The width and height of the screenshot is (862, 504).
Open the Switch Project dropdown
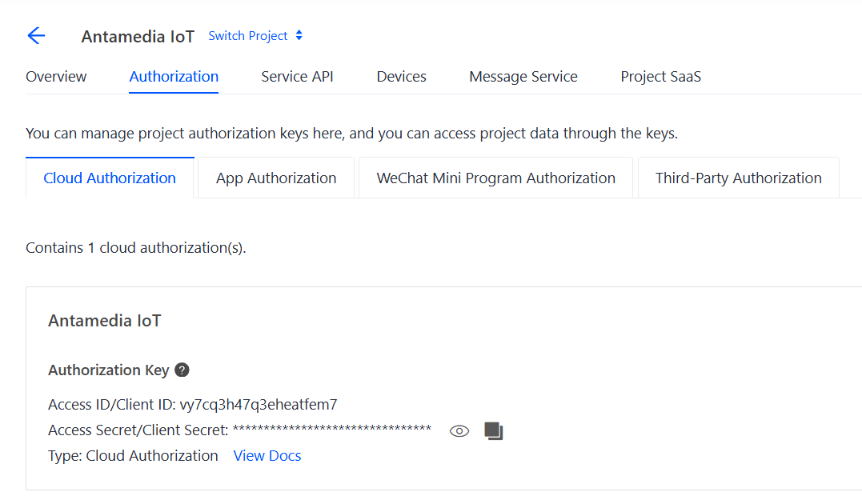255,36
